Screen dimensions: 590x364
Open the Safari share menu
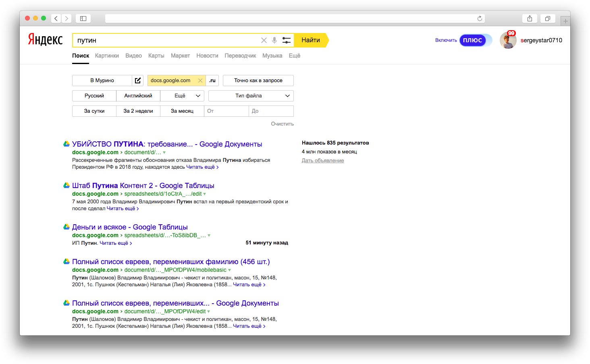(x=530, y=19)
